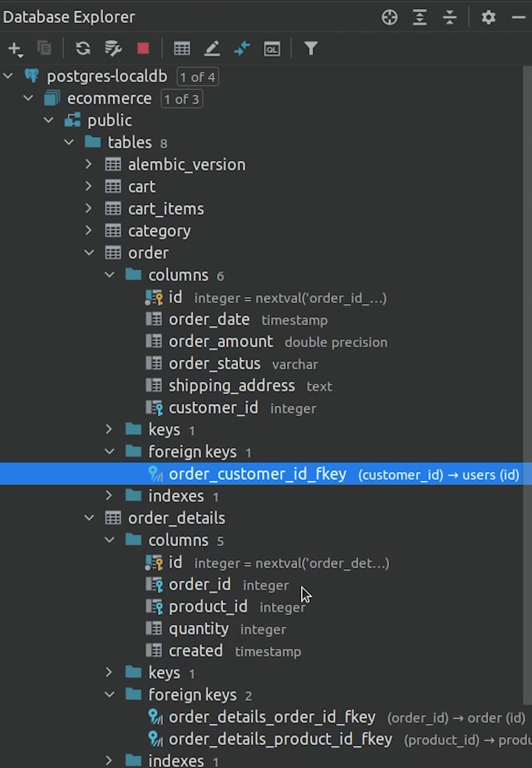Click the red Stop/Deactivate icon
The height and width of the screenshot is (768, 532).
coord(143,48)
